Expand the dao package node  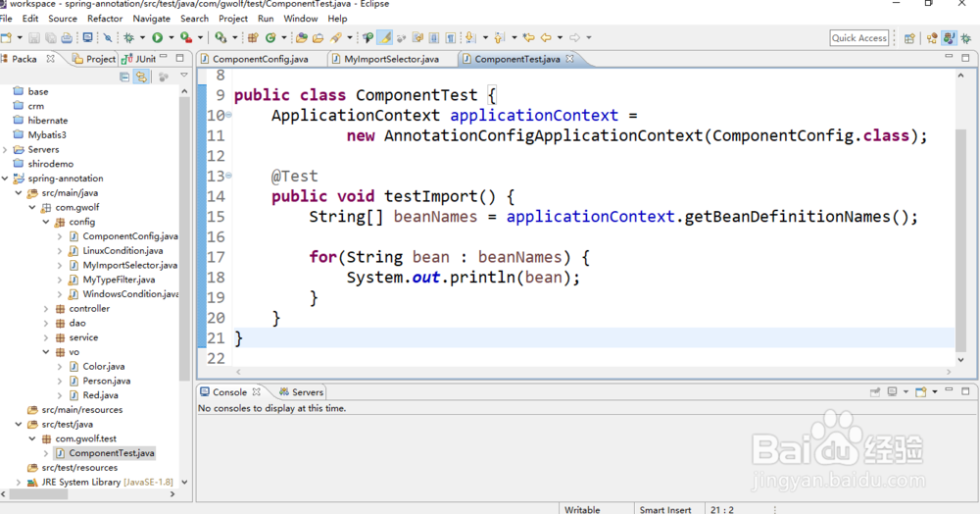pyautogui.click(x=46, y=323)
